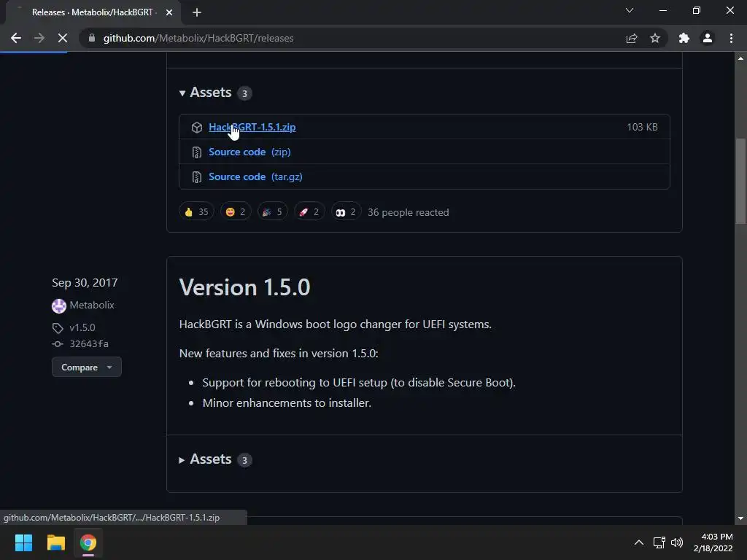
Task: Open the Compare dropdown button
Action: pyautogui.click(x=87, y=367)
